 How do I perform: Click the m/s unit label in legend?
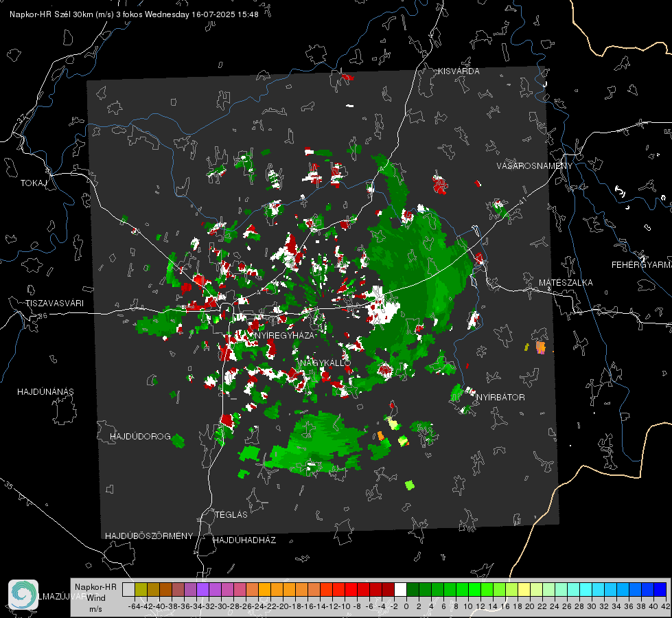95,609
